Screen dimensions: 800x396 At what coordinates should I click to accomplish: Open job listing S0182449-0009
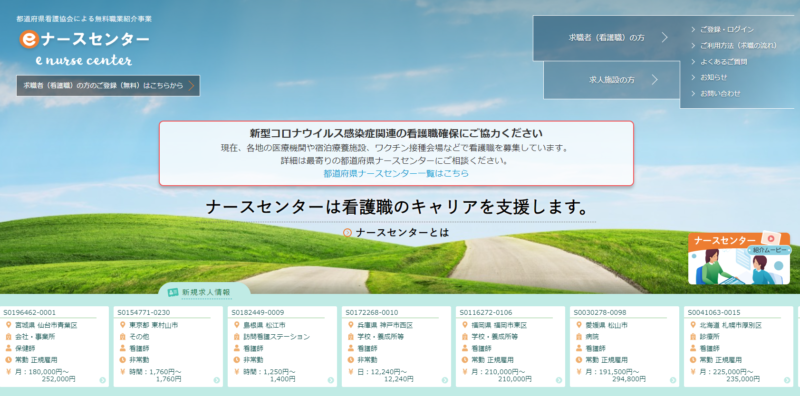[283, 346]
